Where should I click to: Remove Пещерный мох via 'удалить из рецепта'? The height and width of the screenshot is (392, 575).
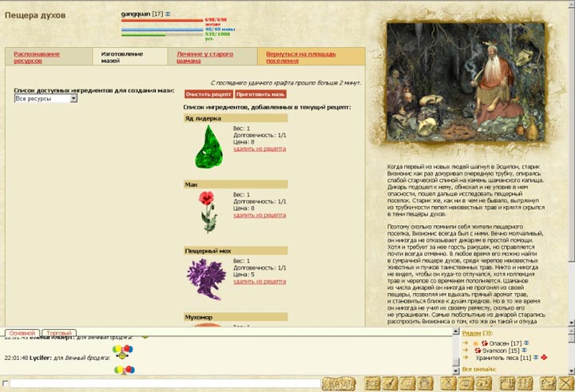tap(260, 282)
